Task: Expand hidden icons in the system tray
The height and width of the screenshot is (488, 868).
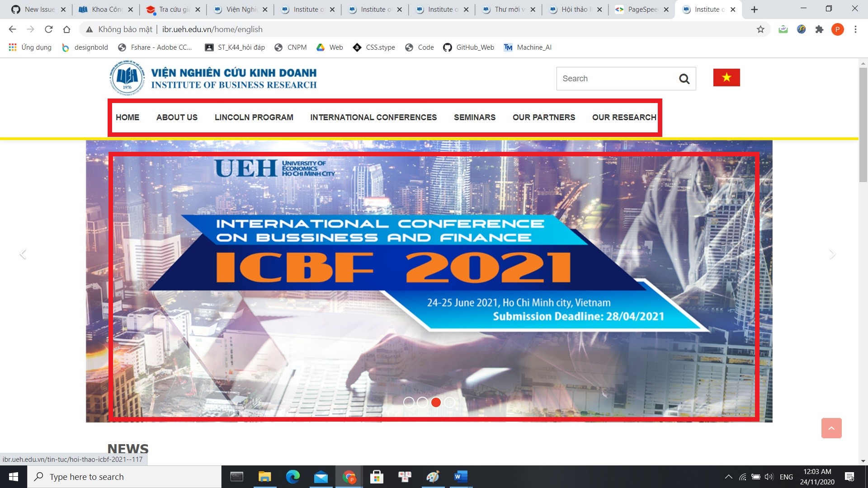Action: tap(729, 476)
